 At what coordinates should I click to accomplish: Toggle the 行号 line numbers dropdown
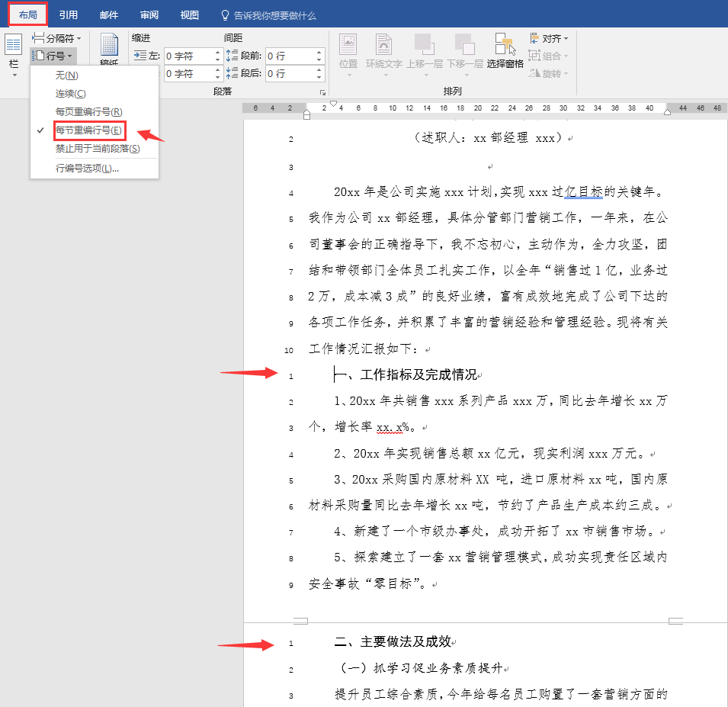point(53,56)
